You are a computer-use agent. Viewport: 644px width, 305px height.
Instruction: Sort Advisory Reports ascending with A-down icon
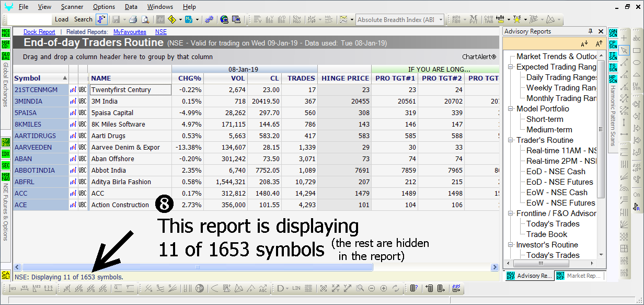(x=584, y=43)
